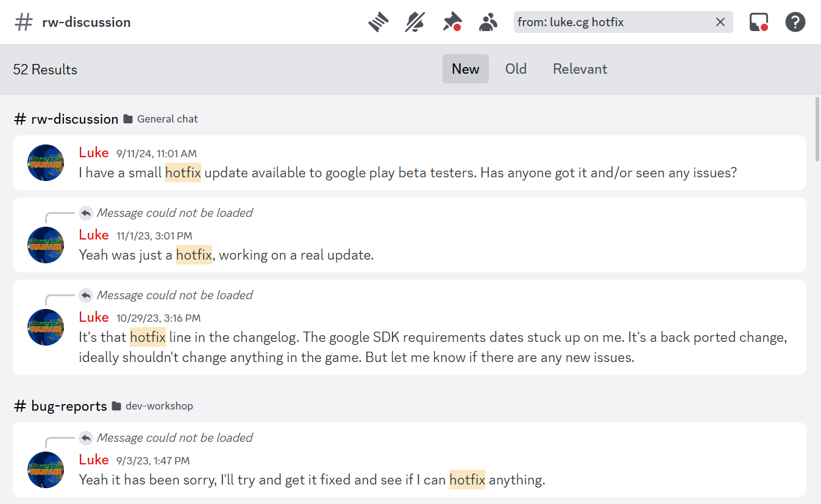The width and height of the screenshot is (821, 504).
Task: Click reply icon above the 9/3/23 message
Action: [x=86, y=438]
